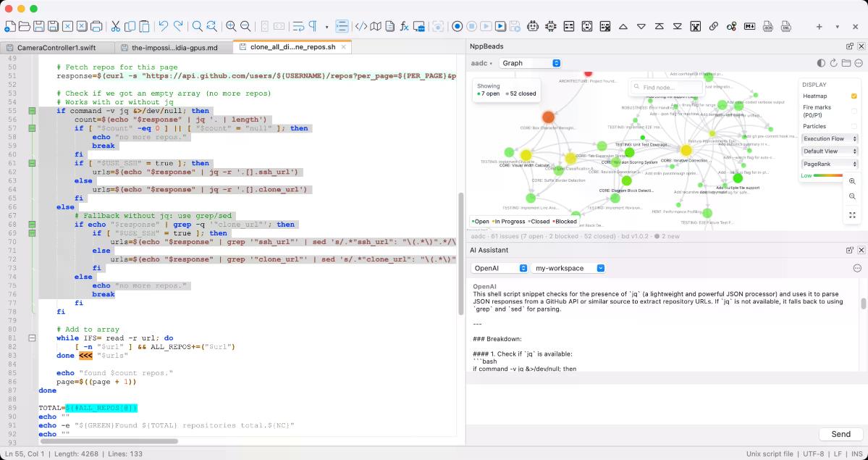The image size is (868, 460).
Task: Open the OpenAI provider dropdown
Action: pyautogui.click(x=500, y=268)
